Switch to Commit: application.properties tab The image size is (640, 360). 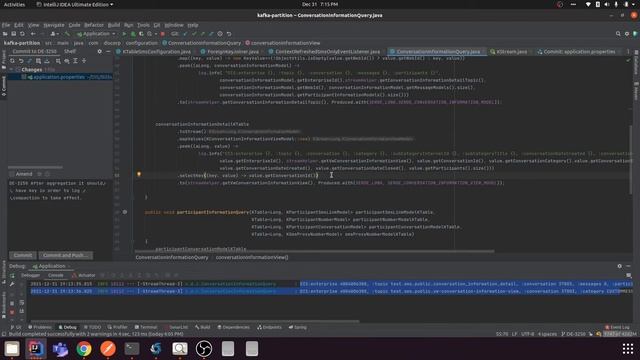pyautogui.click(x=579, y=52)
